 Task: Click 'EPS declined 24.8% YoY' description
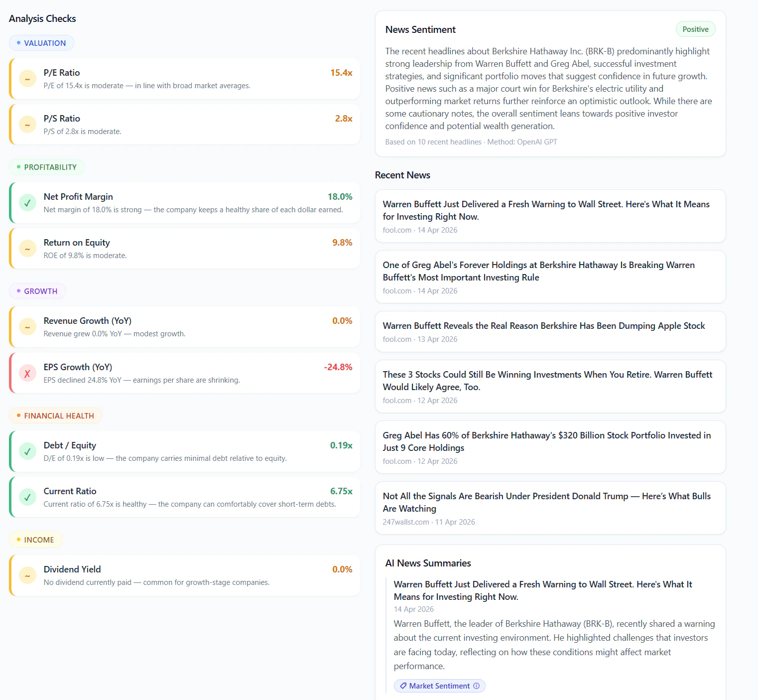coord(141,380)
